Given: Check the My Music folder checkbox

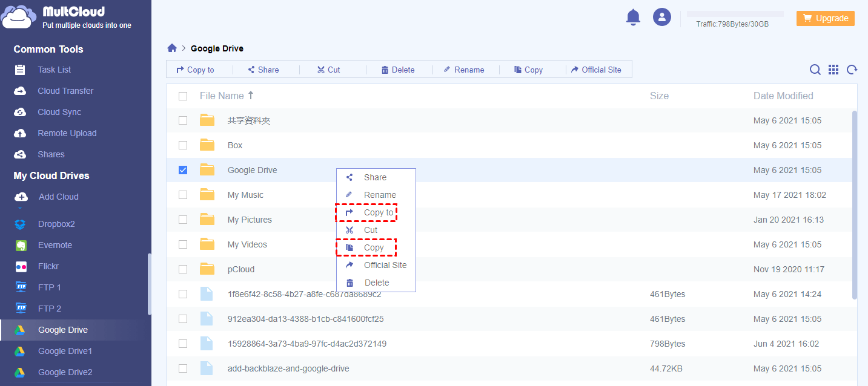Looking at the screenshot, I should (183, 195).
